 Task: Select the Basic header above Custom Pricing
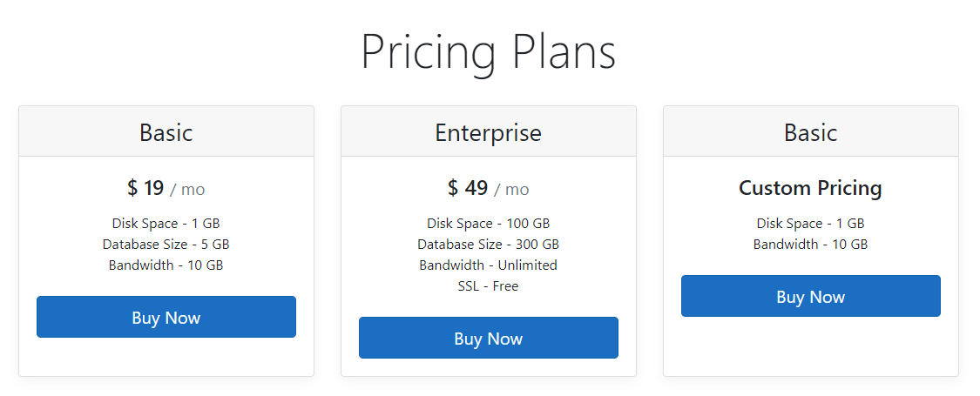coord(811,132)
